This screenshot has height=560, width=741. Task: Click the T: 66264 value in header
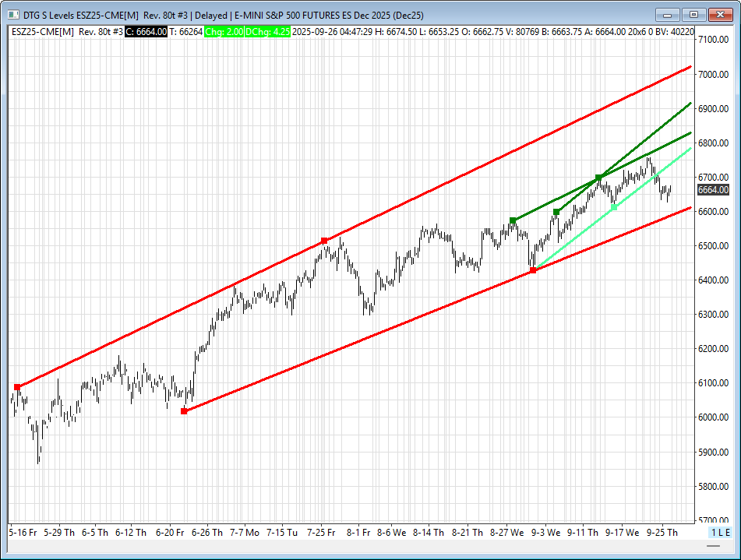point(186,32)
